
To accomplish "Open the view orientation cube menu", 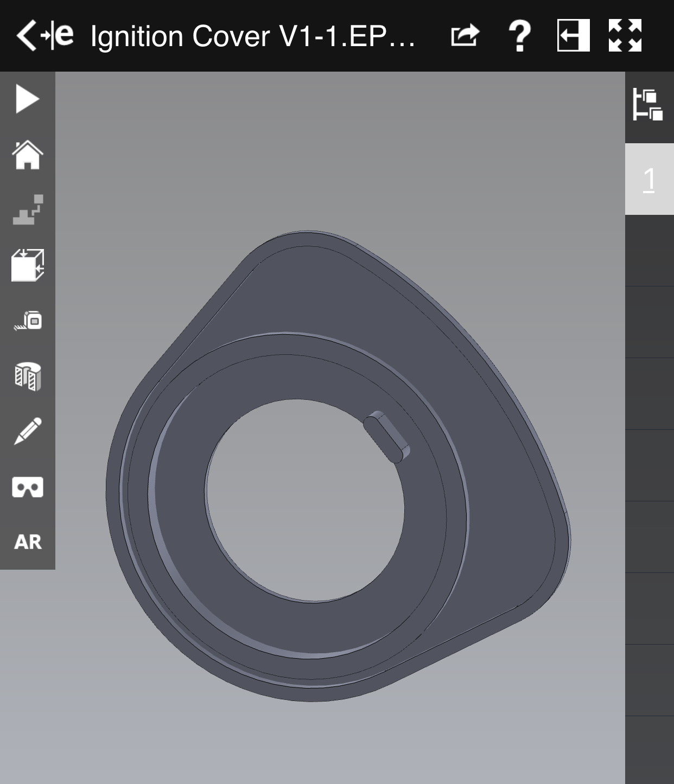I will [27, 265].
